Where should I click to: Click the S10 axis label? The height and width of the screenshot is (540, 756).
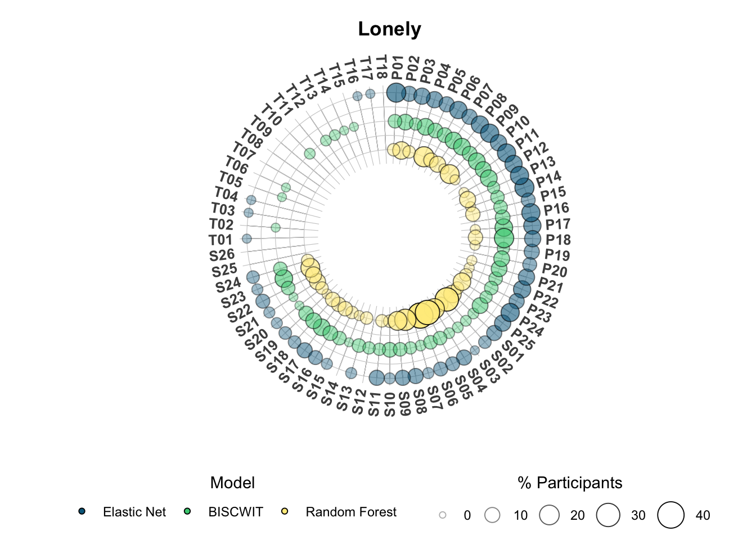point(390,404)
